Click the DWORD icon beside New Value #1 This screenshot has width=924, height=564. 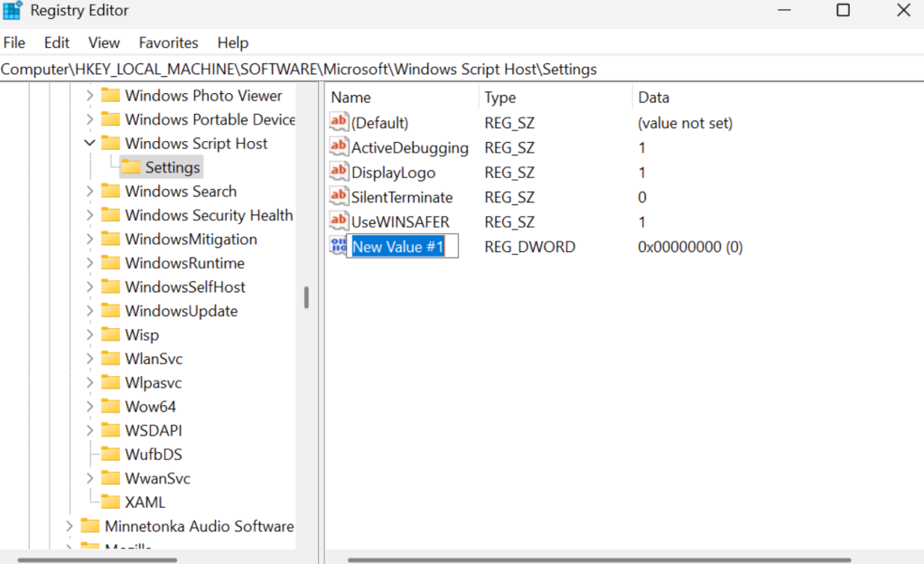[339, 246]
